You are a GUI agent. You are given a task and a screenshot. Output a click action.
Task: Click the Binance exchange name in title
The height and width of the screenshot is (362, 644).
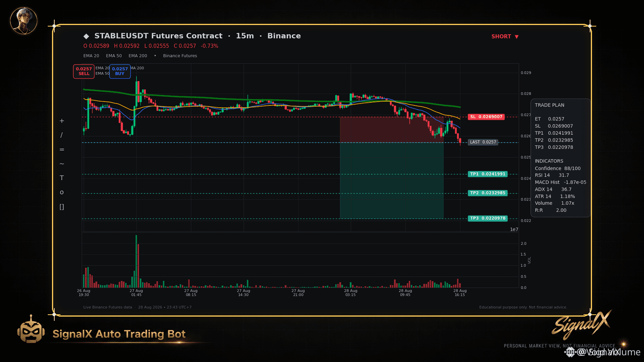click(284, 36)
